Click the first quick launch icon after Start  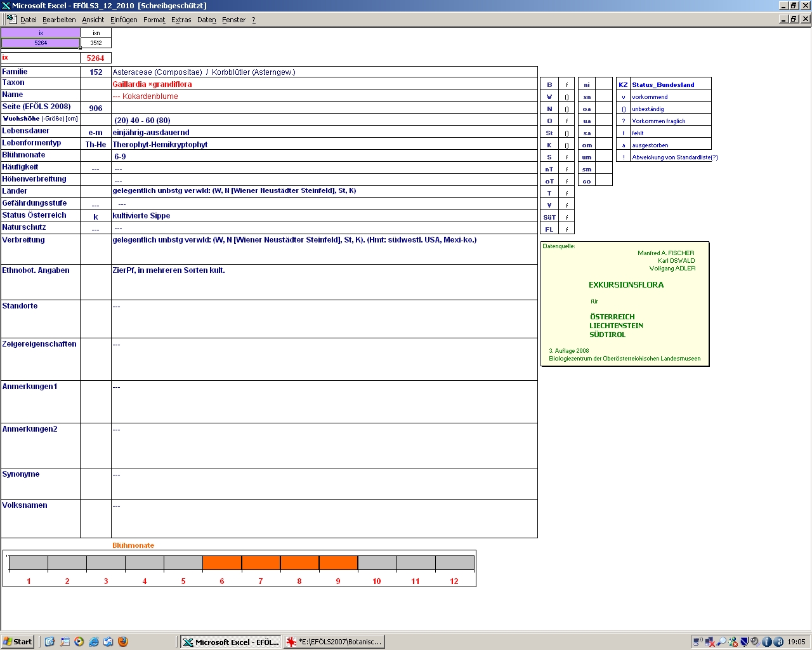tap(50, 642)
